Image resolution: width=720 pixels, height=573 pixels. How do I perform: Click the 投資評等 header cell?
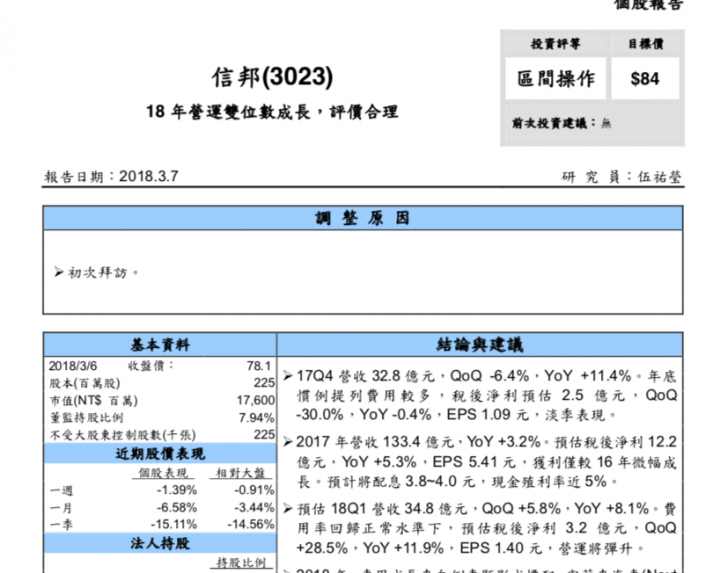tap(556, 44)
